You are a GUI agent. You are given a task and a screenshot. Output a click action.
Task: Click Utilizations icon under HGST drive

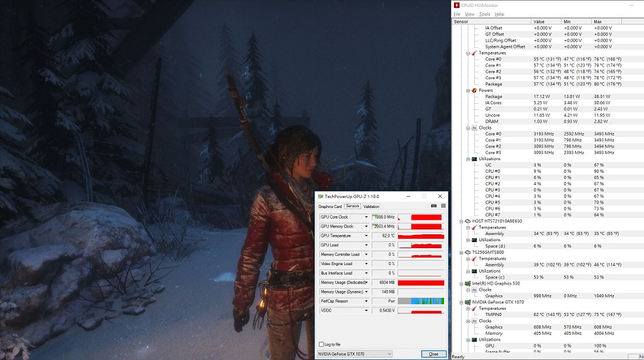(474, 240)
